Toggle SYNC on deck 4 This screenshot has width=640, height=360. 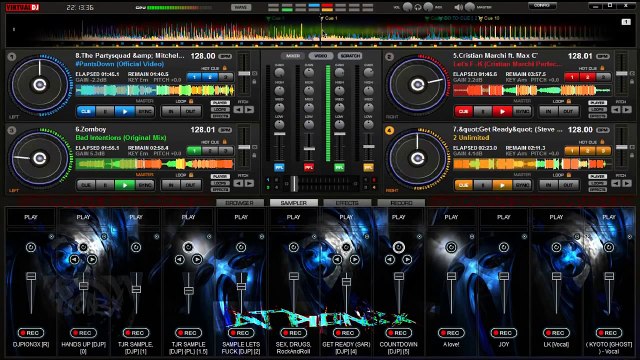point(522,185)
